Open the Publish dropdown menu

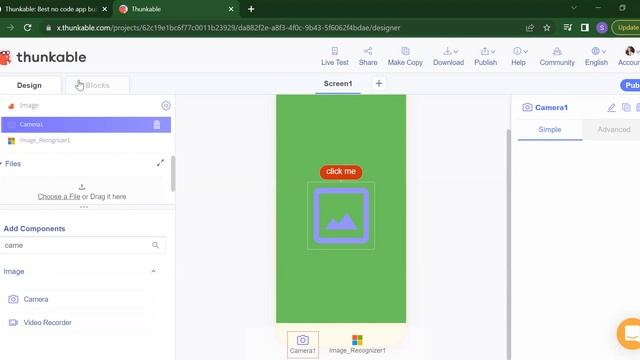[485, 56]
